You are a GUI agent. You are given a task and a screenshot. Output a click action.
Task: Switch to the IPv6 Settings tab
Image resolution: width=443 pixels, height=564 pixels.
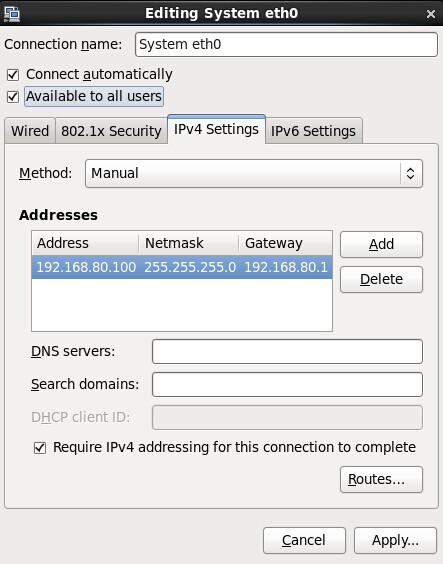coord(313,131)
